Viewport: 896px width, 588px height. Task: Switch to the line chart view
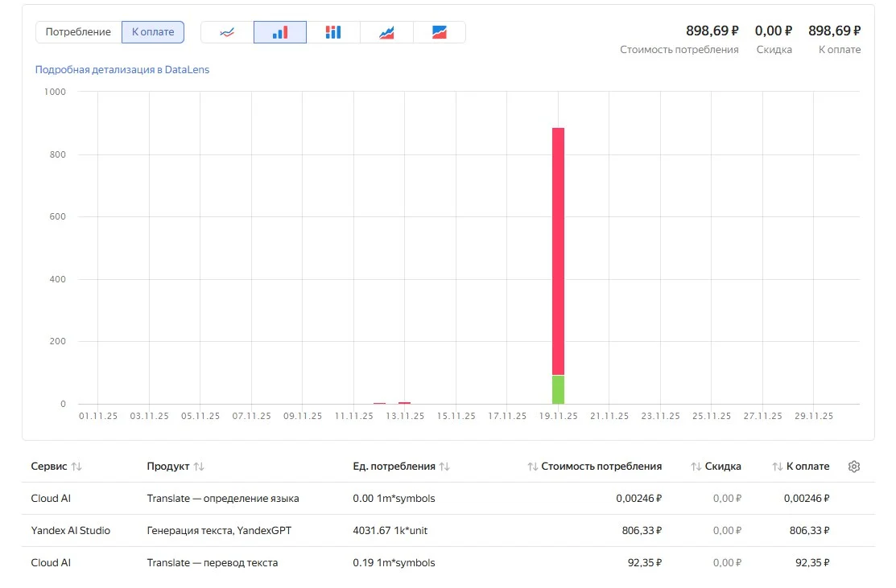[227, 32]
